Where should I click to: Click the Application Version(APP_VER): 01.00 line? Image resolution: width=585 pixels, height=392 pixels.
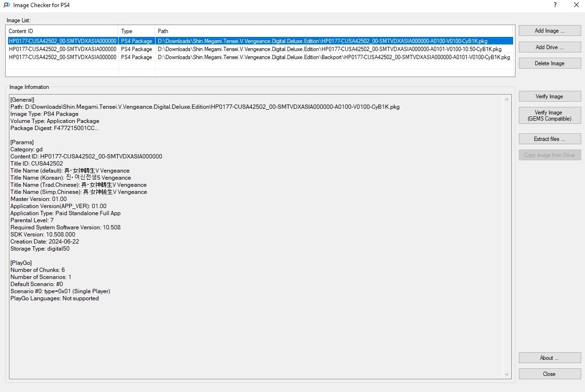click(x=58, y=206)
